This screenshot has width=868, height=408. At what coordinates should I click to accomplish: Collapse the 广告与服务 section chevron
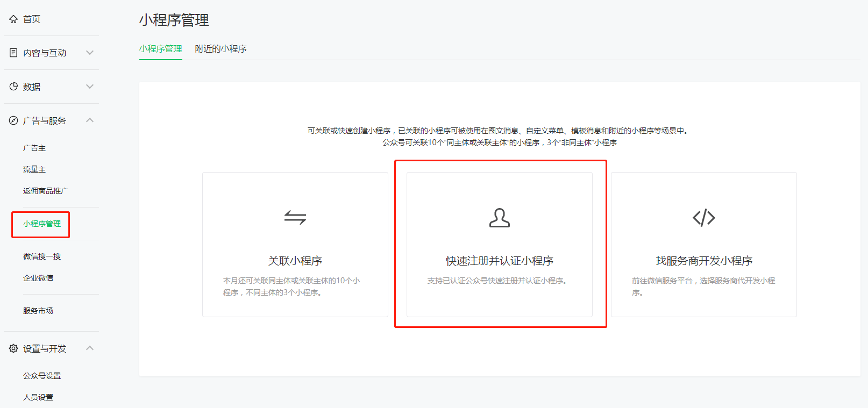[90, 120]
